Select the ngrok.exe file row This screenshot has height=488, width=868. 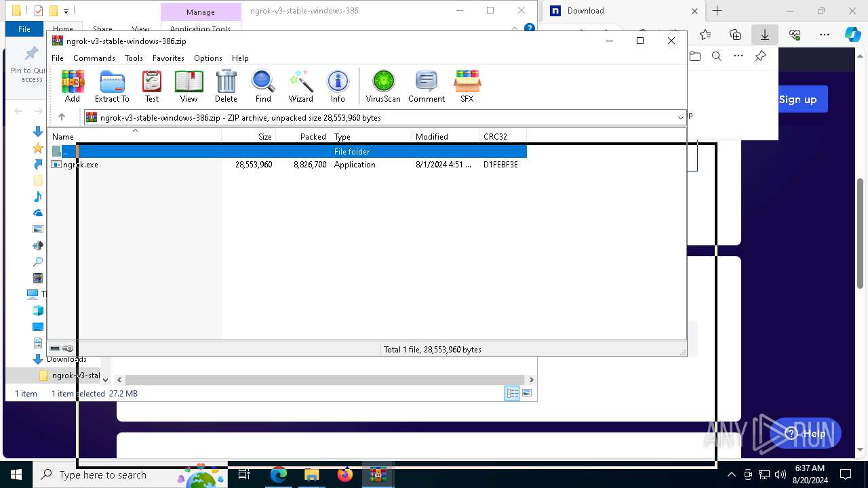(x=288, y=165)
